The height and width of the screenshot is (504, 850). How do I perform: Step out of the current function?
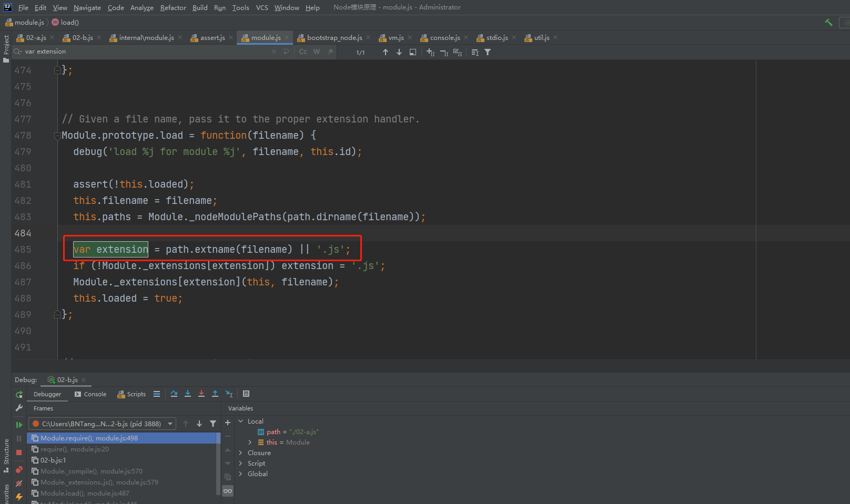pyautogui.click(x=215, y=394)
